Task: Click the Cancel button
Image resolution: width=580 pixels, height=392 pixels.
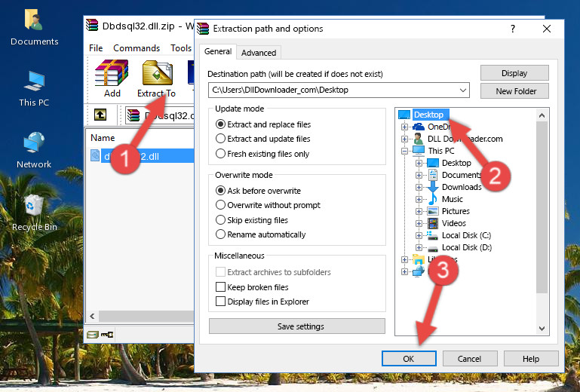Action: click(x=469, y=359)
